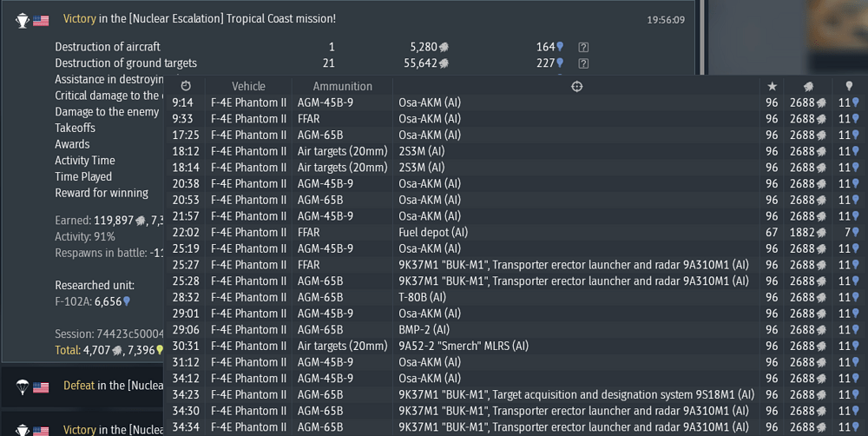Select the 34:23 BUK-M1 target acquisition row
Viewport: 868px width, 436px height.
(x=516, y=394)
